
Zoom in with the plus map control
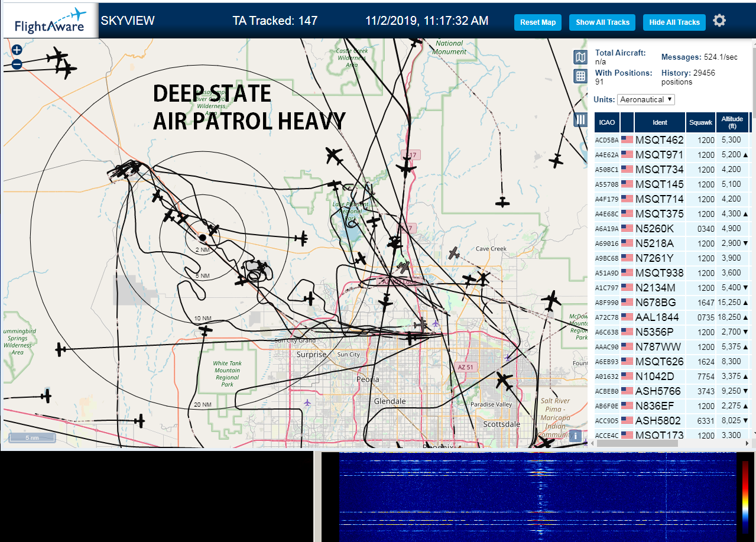click(17, 50)
